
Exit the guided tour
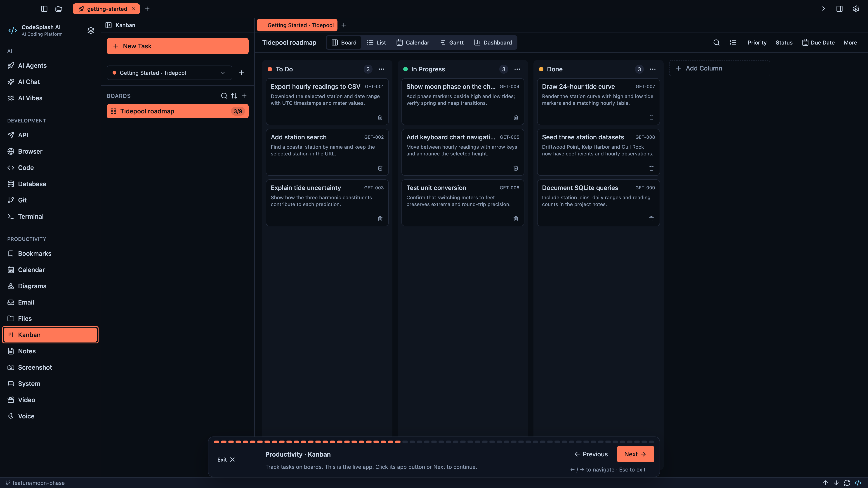[x=226, y=459]
